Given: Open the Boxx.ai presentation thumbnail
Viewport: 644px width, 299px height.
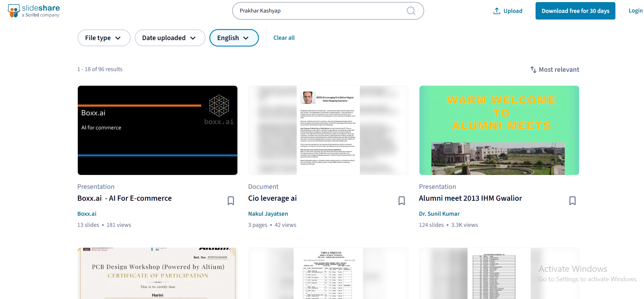Looking at the screenshot, I should coord(158,130).
